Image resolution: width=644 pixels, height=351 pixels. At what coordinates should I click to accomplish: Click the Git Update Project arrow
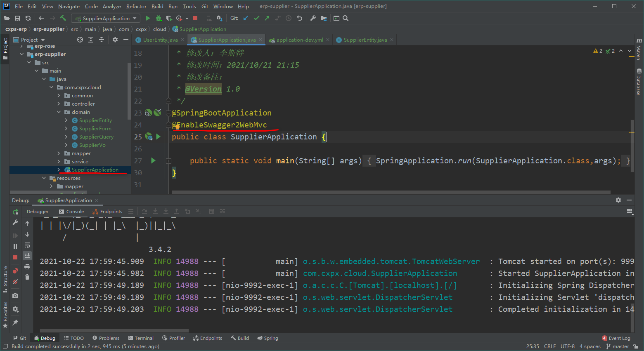point(246,18)
